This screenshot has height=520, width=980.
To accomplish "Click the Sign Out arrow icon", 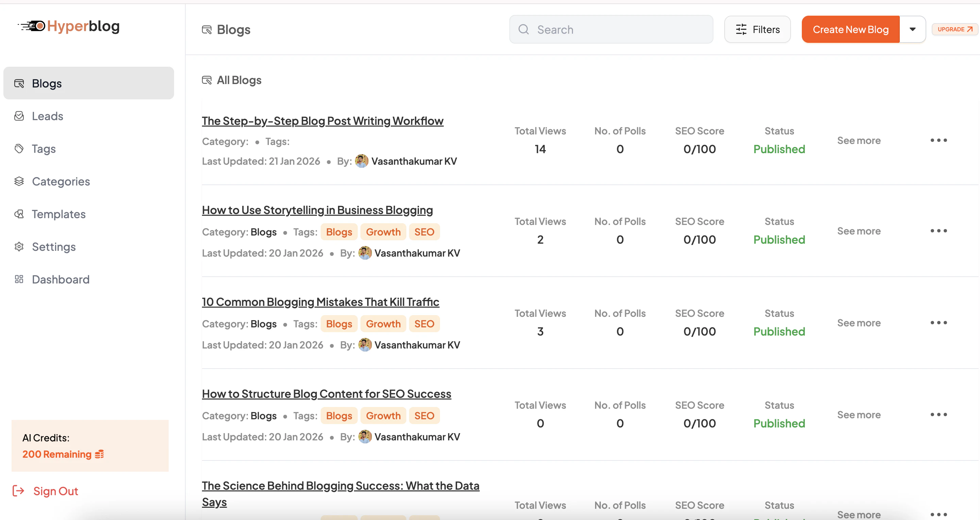I will (x=19, y=491).
